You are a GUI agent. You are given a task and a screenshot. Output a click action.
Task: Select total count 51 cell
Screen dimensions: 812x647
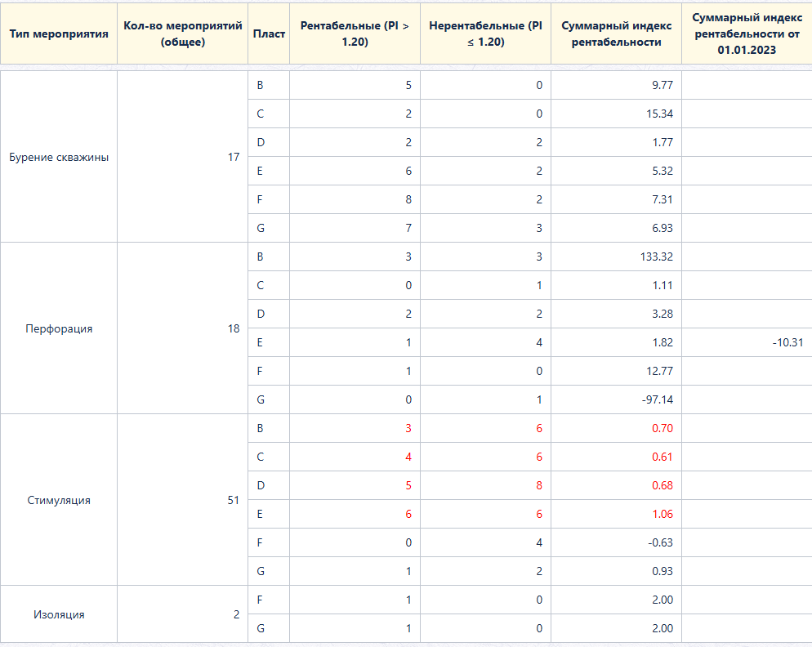click(x=182, y=500)
